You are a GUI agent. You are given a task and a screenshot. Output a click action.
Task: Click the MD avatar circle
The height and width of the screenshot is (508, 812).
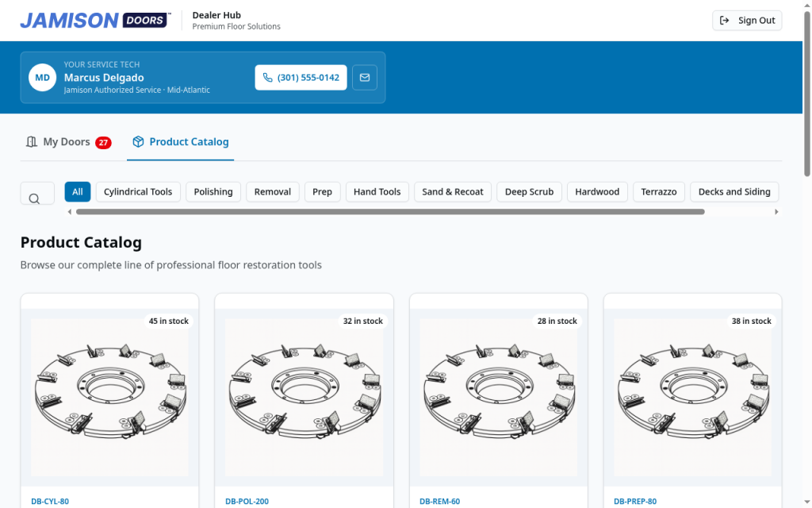[43, 77]
